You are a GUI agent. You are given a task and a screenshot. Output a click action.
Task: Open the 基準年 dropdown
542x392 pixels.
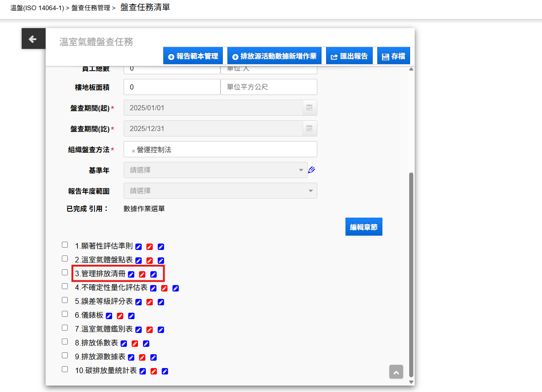pyautogui.click(x=215, y=170)
